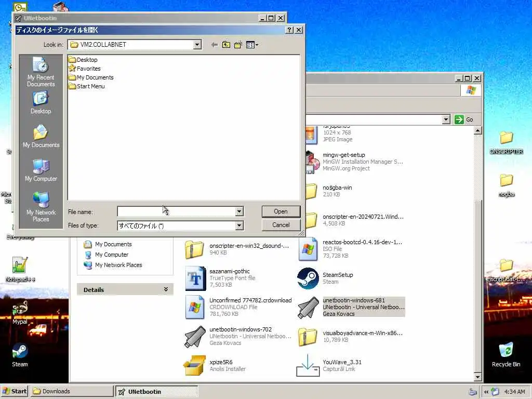Collapse the Details panel in Downloads window
Viewport: 532px width, 399px height.
pyautogui.click(x=166, y=289)
